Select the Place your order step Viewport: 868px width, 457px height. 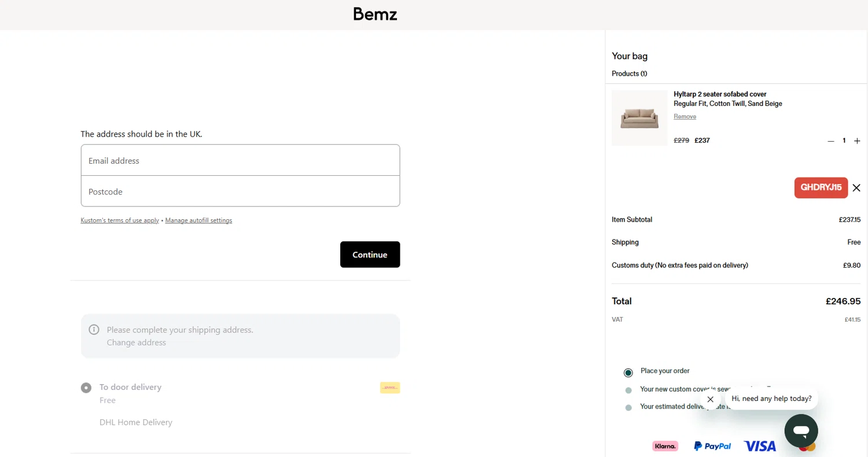click(x=628, y=373)
